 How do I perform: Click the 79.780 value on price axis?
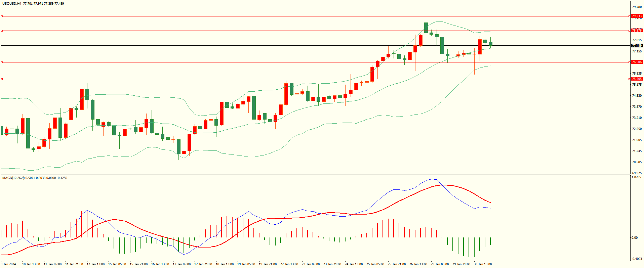pos(637,7)
